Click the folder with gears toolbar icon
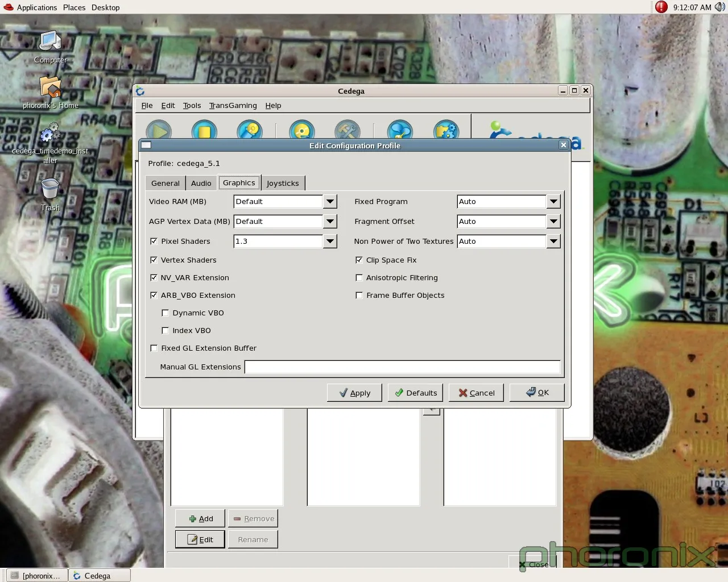The image size is (728, 582). (446, 129)
